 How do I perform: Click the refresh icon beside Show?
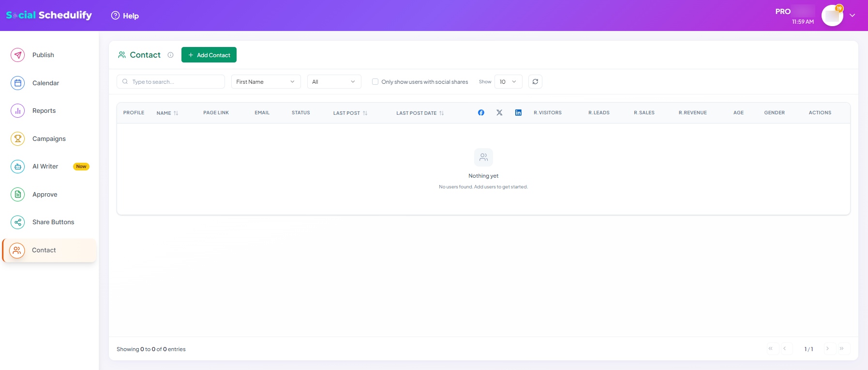[x=535, y=82]
